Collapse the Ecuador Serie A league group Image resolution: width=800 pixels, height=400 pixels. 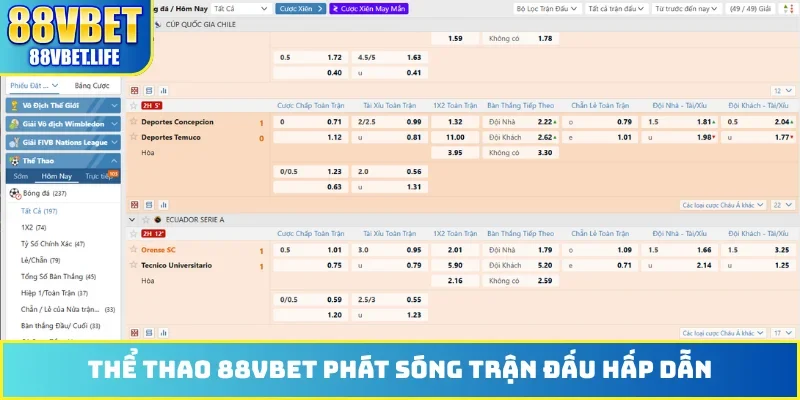[132, 220]
